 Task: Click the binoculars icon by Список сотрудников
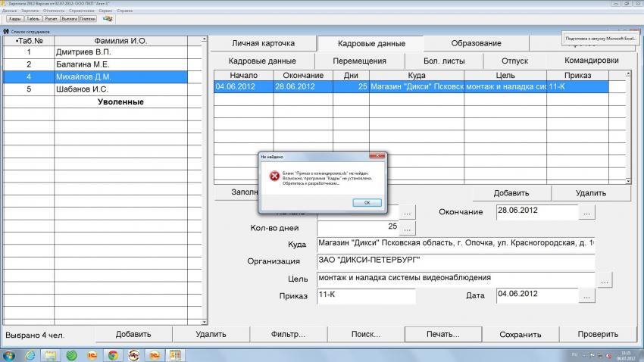(6, 31)
